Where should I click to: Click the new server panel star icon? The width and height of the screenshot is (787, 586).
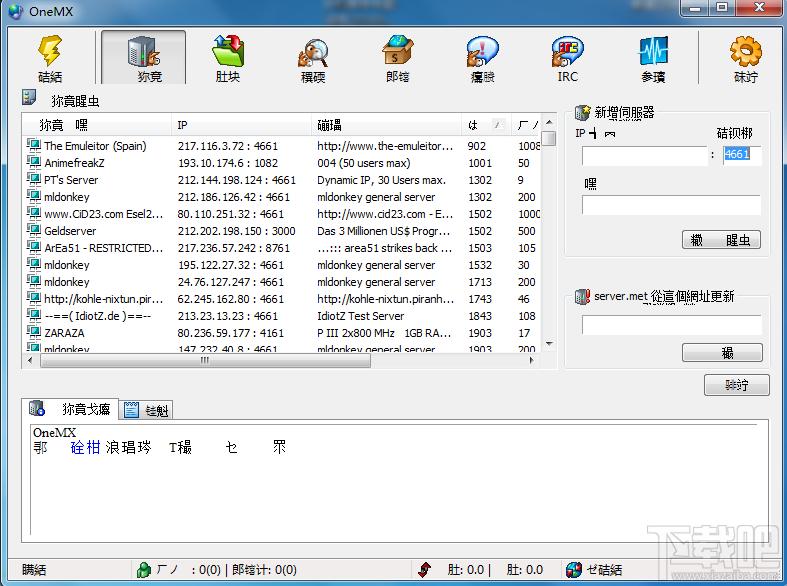pyautogui.click(x=582, y=112)
